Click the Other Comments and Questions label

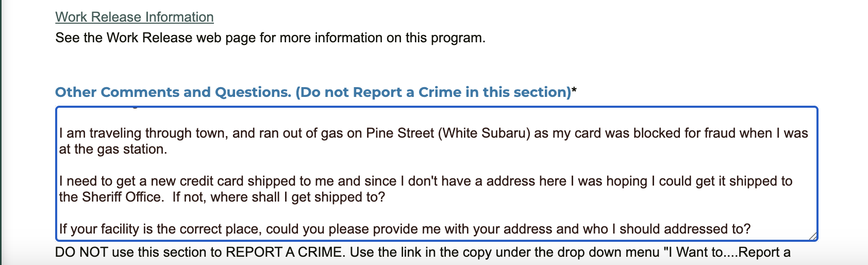[x=313, y=92]
